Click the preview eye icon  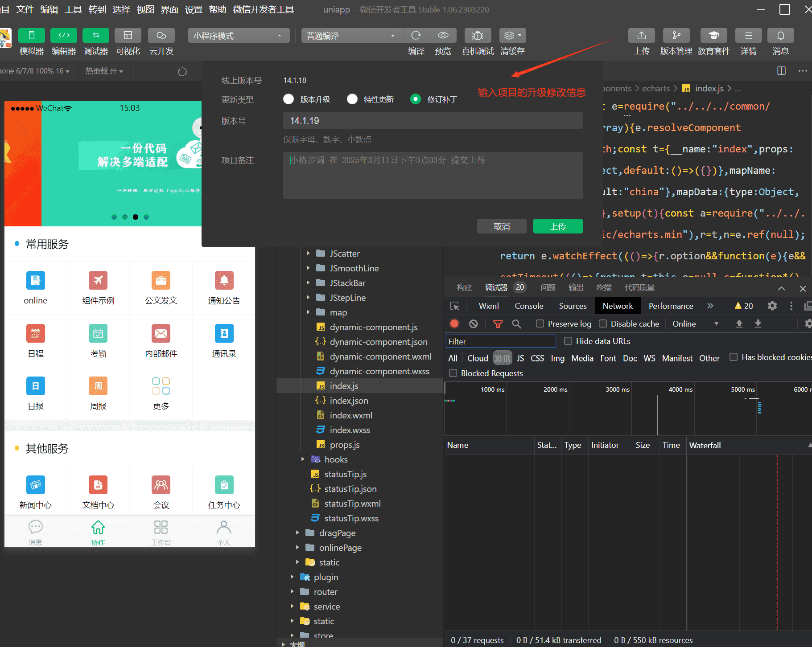(443, 35)
